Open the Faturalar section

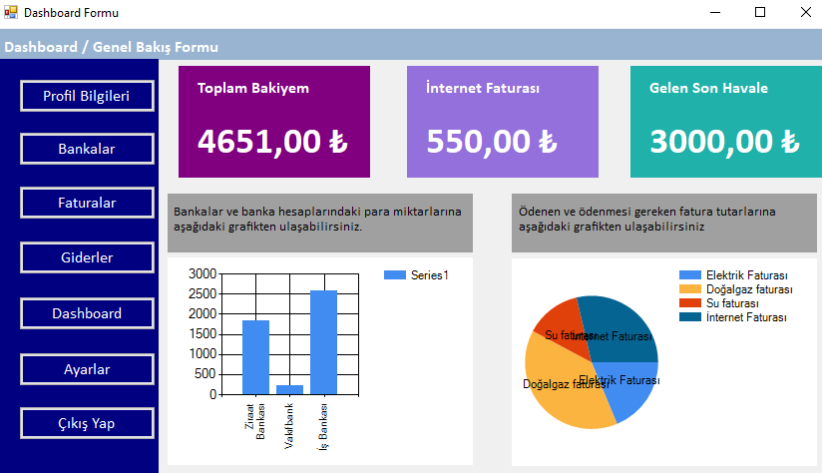[x=87, y=203]
